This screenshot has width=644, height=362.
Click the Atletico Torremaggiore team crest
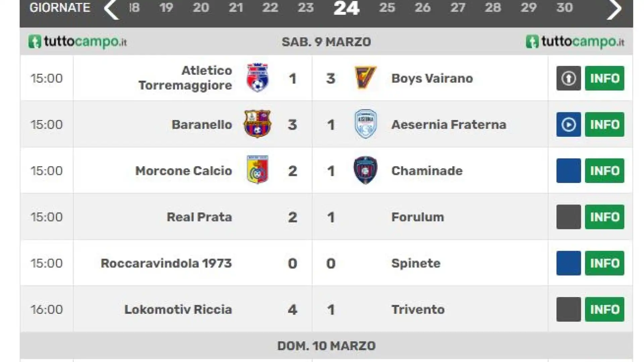[x=257, y=78]
